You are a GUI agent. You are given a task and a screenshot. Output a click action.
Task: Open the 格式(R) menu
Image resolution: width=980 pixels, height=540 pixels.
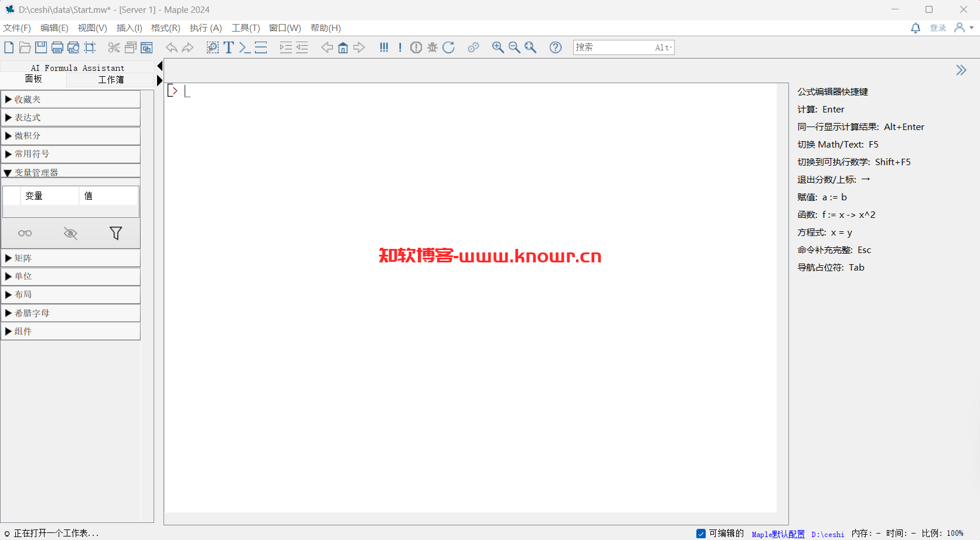(166, 28)
